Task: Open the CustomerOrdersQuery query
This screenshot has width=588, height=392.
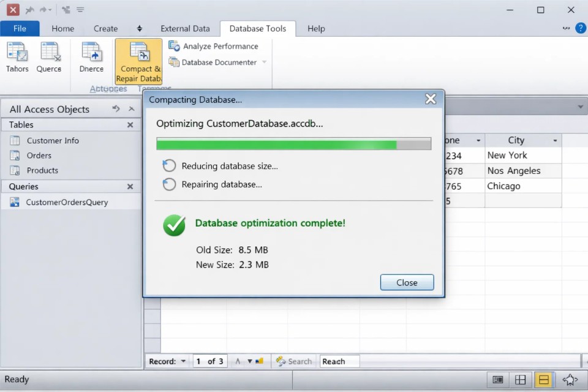Action: pyautogui.click(x=66, y=202)
